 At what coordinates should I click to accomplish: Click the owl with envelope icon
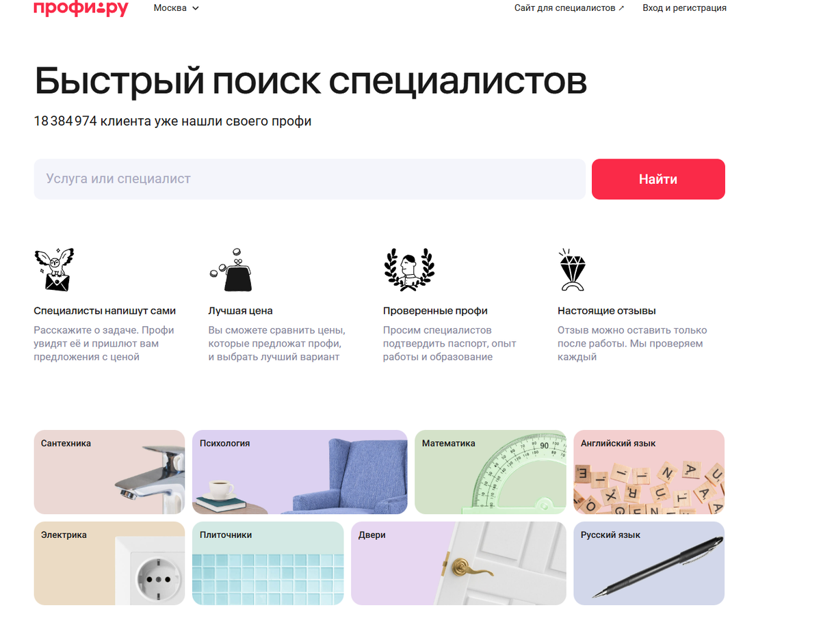coord(54,269)
